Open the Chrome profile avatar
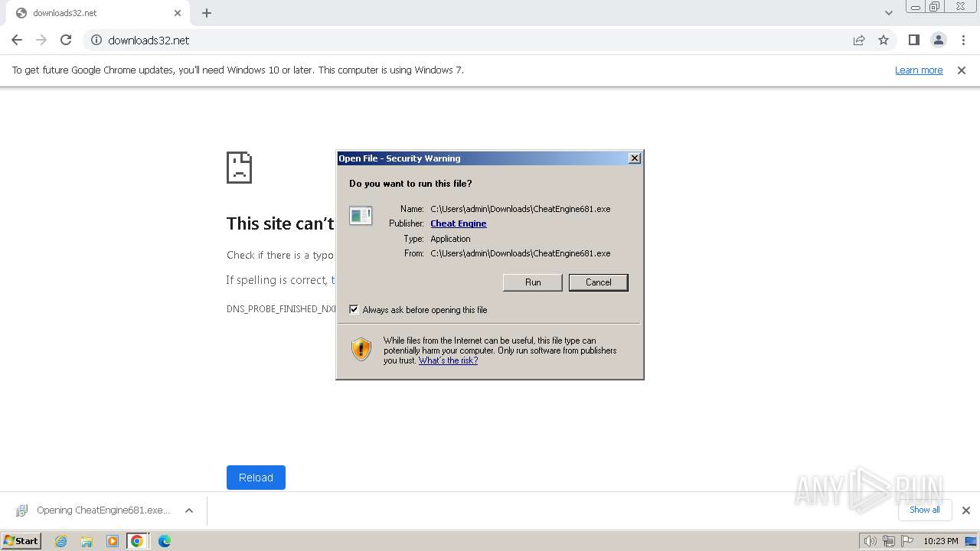Screen dimensions: 980x551 [x=938, y=40]
